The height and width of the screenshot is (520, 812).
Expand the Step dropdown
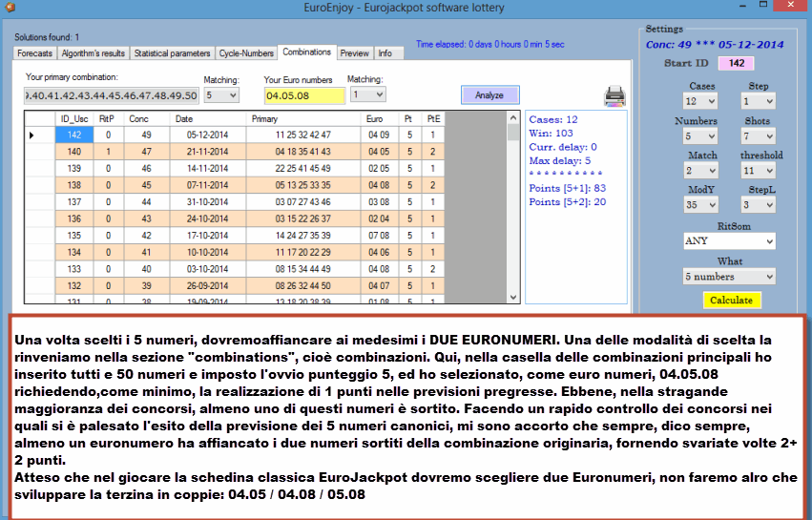pyautogui.click(x=759, y=101)
